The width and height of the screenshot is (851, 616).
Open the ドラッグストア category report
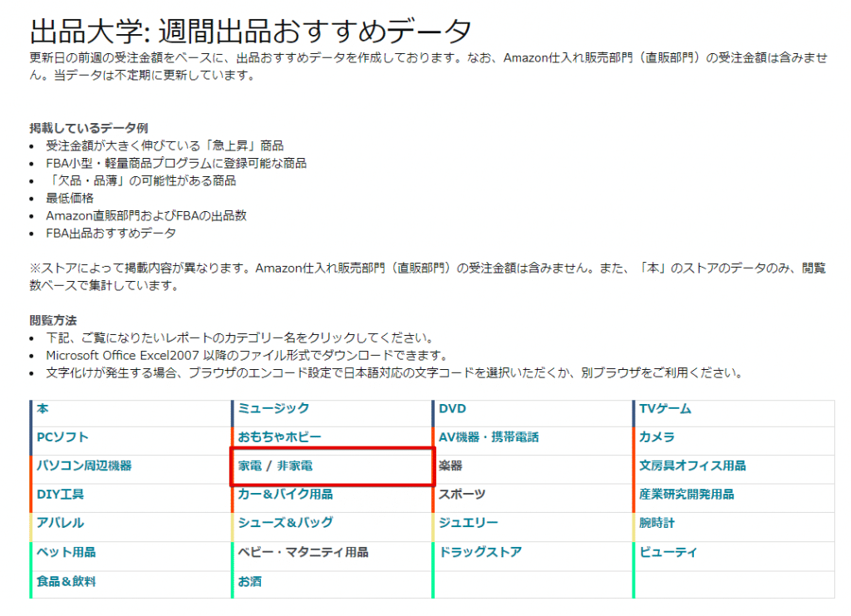pos(480,552)
